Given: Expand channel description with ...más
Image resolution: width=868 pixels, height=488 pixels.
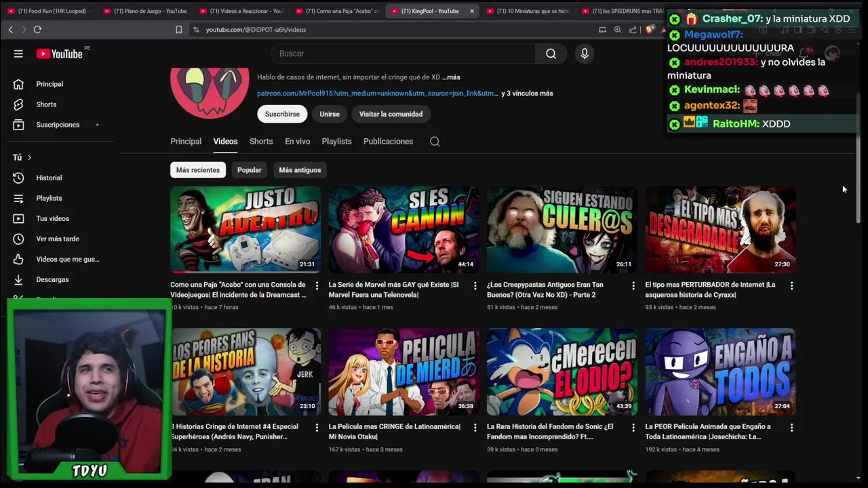Looking at the screenshot, I should pos(452,77).
